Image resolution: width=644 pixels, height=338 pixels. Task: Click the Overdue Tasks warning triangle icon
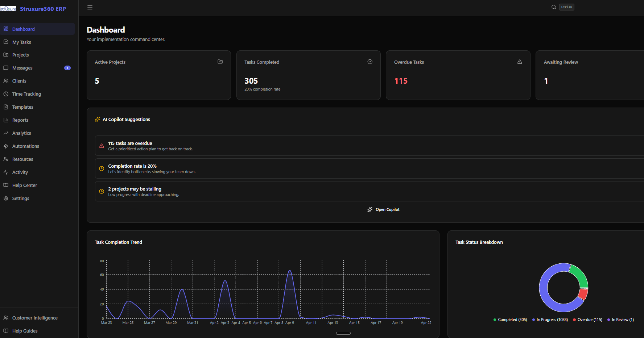(x=520, y=62)
